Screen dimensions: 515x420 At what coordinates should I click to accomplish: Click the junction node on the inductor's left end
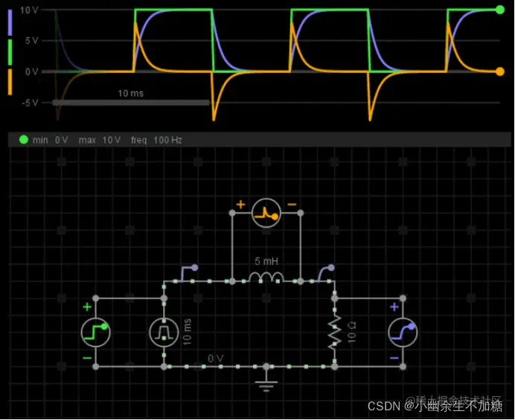coord(232,281)
